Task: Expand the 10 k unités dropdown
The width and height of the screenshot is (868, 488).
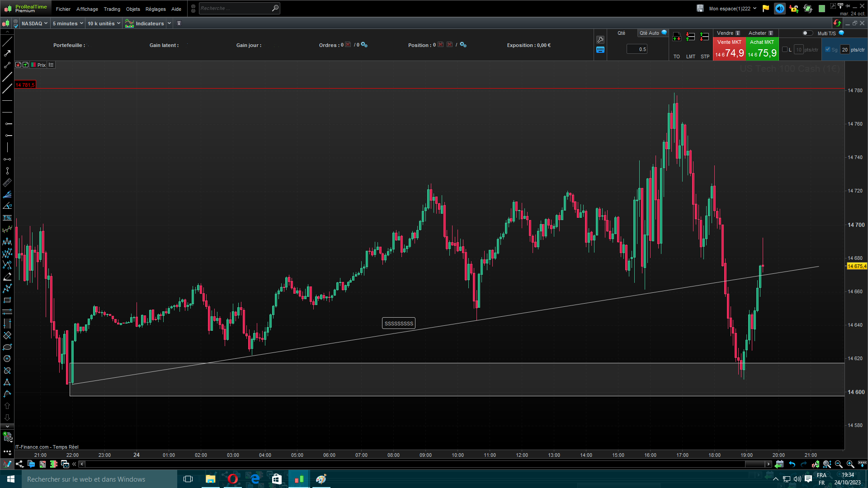Action: click(x=104, y=23)
